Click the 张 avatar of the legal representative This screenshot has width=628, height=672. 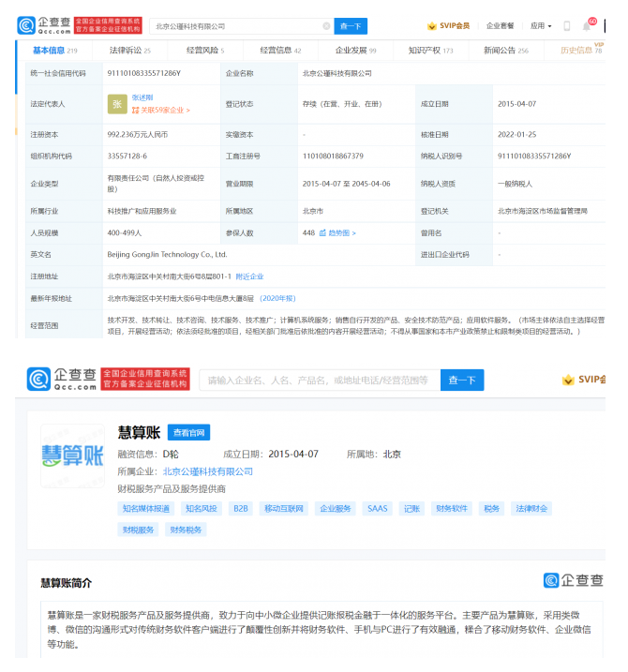(117, 104)
